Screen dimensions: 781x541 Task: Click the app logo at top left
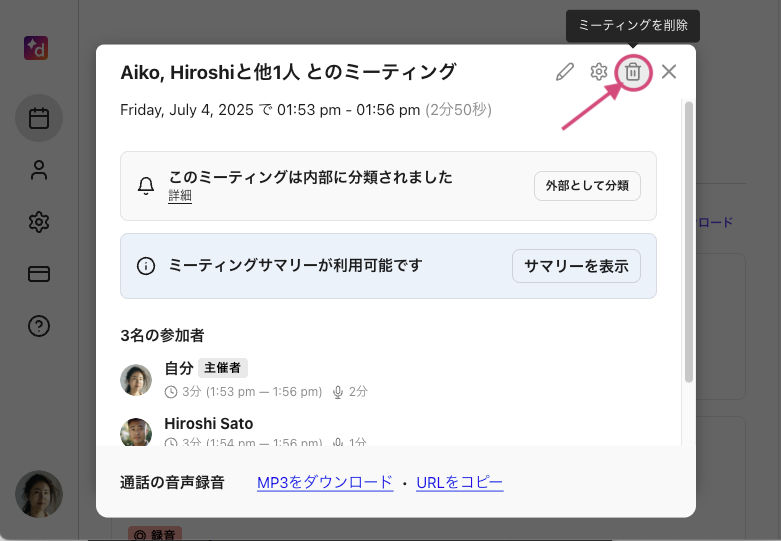(x=38, y=48)
